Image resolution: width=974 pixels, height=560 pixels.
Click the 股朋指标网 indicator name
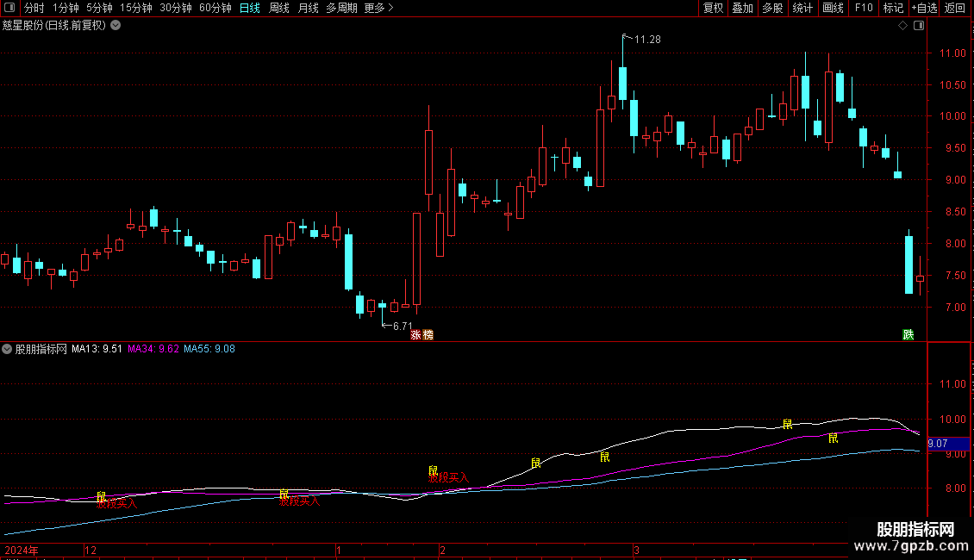click(41, 349)
